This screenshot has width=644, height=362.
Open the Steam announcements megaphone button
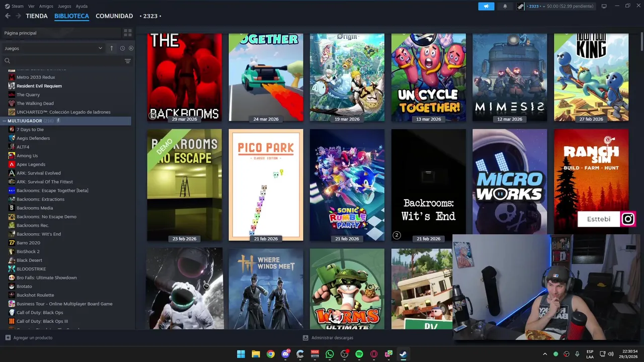coord(486,6)
